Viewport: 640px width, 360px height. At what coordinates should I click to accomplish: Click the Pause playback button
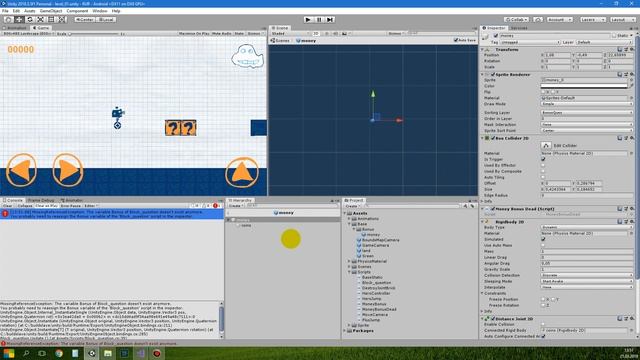319,20
